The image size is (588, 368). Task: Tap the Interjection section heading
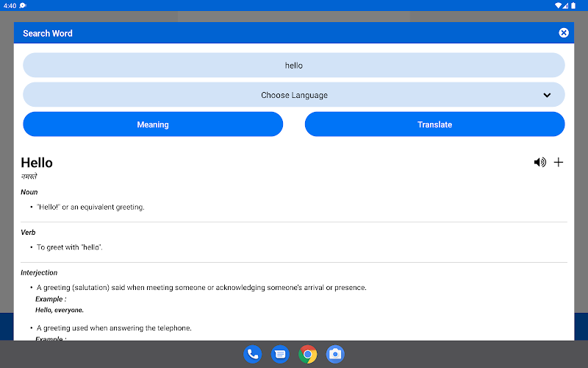pyautogui.click(x=39, y=273)
